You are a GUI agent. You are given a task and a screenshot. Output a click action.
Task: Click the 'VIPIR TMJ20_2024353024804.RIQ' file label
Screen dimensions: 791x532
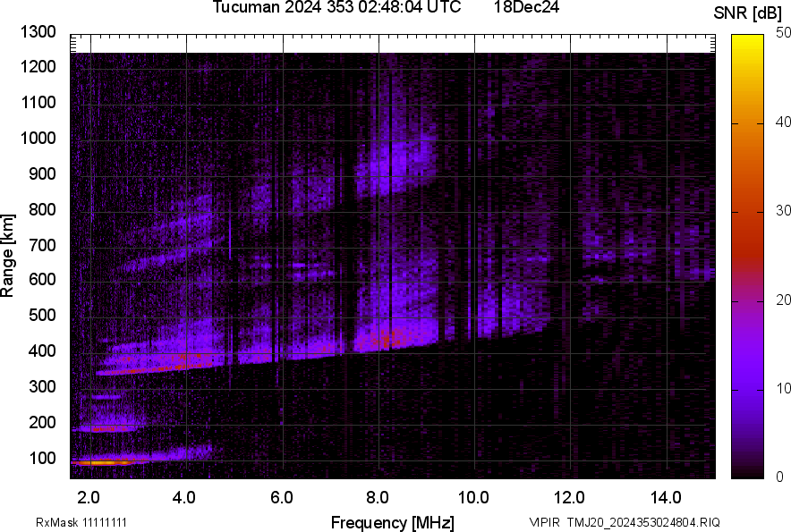(x=625, y=522)
